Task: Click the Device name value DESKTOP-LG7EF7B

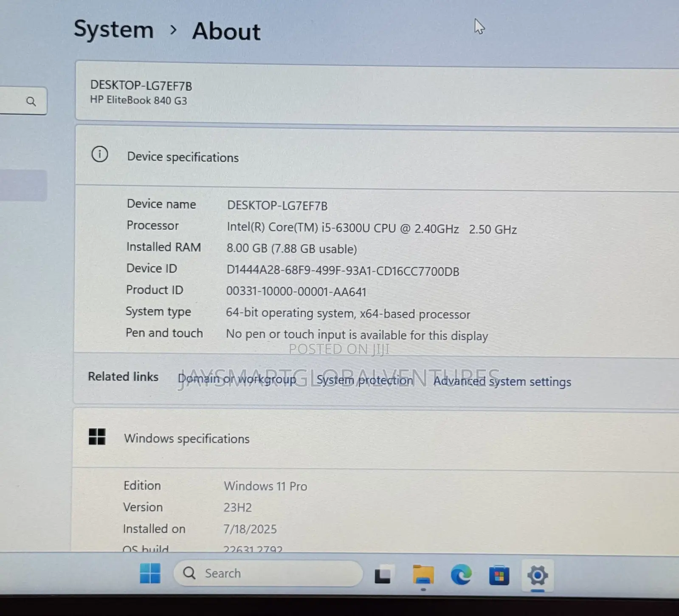Action: [x=277, y=206]
